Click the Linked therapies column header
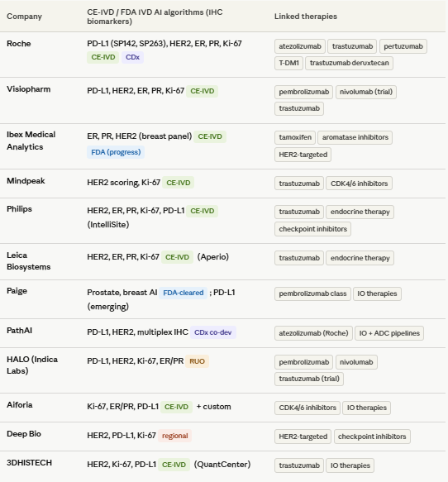Image resolution: width=448 pixels, height=482 pixels. tap(306, 17)
